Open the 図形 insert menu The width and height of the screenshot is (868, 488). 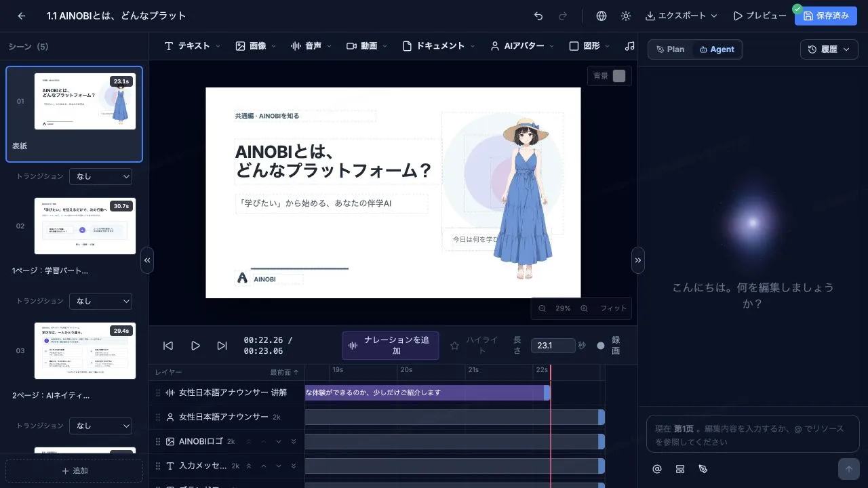[x=589, y=46]
